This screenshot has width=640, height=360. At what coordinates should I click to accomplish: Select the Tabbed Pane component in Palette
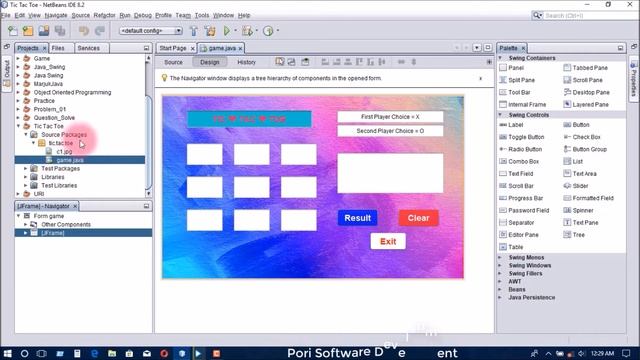tap(586, 68)
